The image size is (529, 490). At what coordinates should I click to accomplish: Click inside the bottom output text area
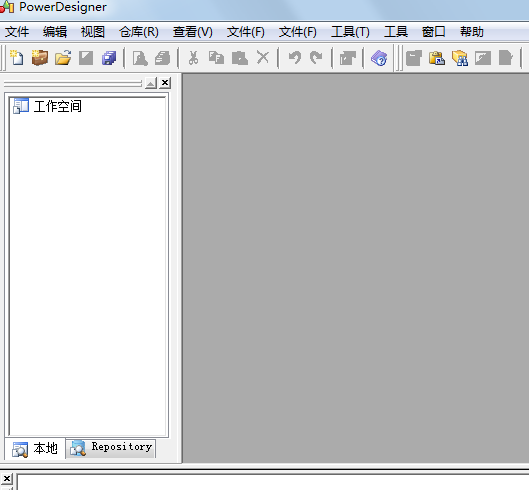273,482
